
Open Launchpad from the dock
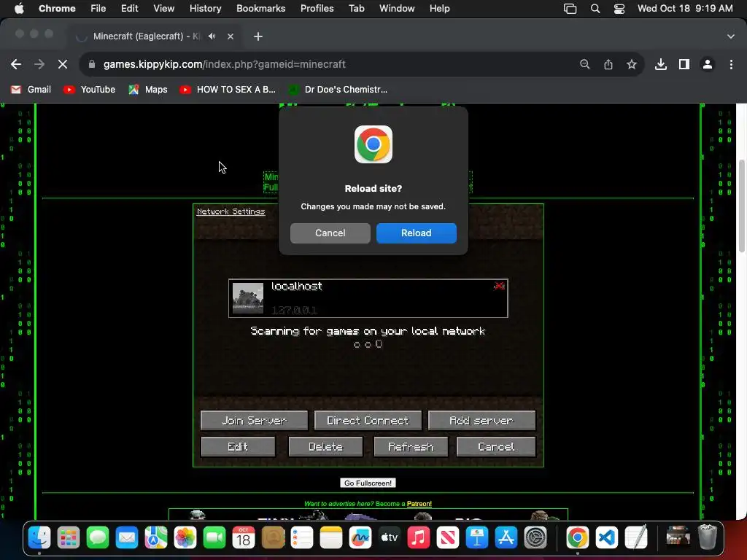pyautogui.click(x=69, y=538)
